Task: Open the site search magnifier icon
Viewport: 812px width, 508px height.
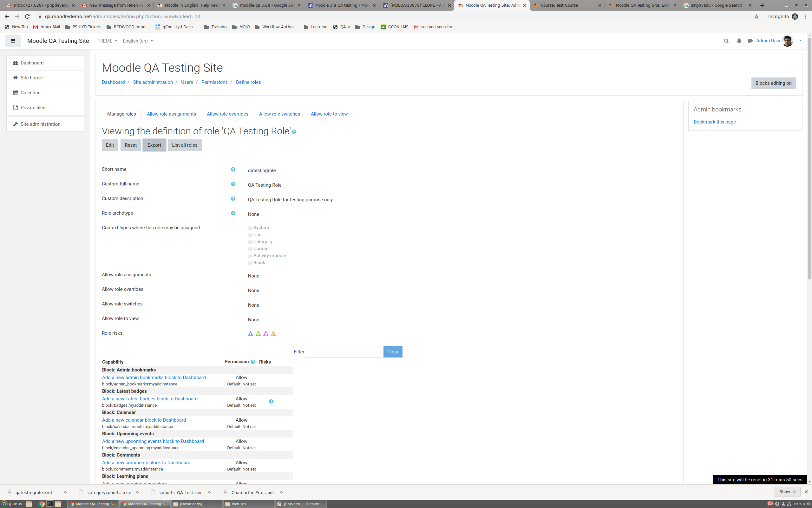Action: coord(726,41)
